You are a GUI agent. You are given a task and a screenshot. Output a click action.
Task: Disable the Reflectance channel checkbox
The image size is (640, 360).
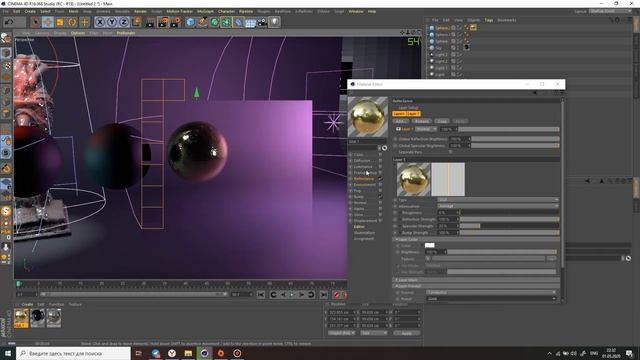(x=380, y=179)
